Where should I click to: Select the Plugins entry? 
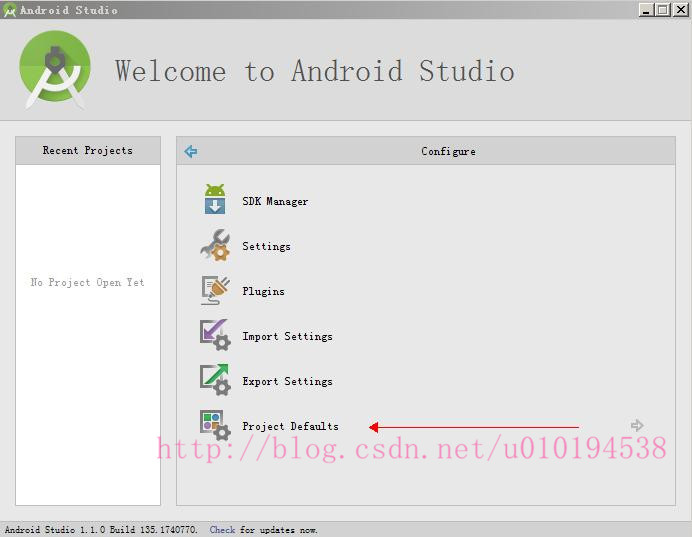263,291
